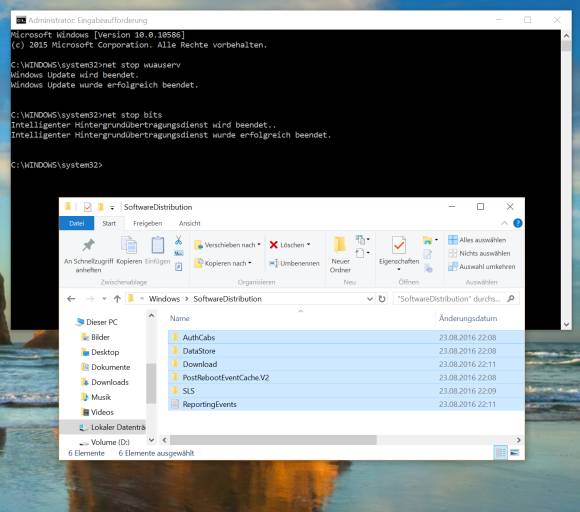Switch to details view layout toggle
The image size is (580, 512).
tap(500, 452)
